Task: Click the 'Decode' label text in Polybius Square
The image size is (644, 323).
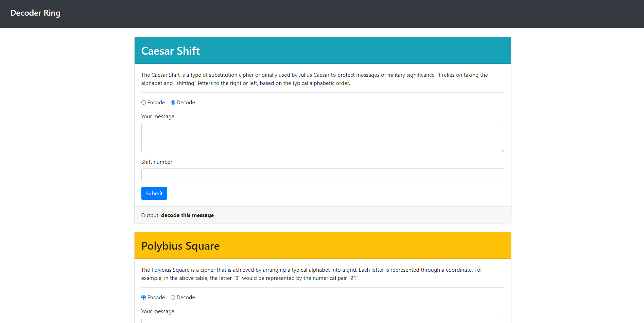Action: pos(186,298)
